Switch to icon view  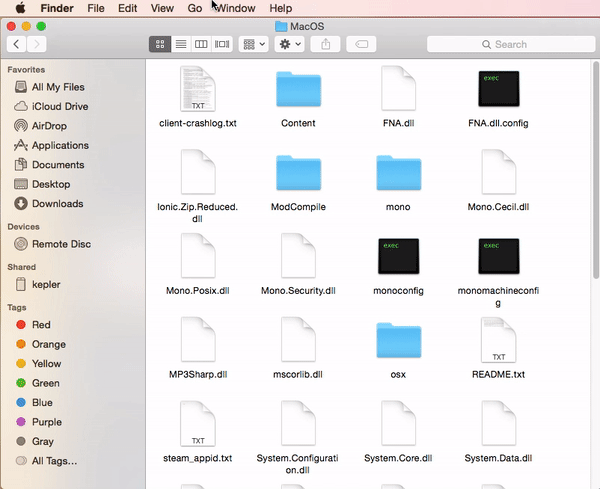(160, 44)
